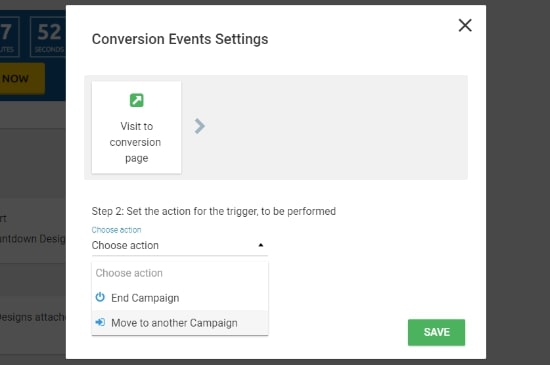550x365 pixels.
Task: Select the Visit to conversion page card
Action: [x=136, y=127]
